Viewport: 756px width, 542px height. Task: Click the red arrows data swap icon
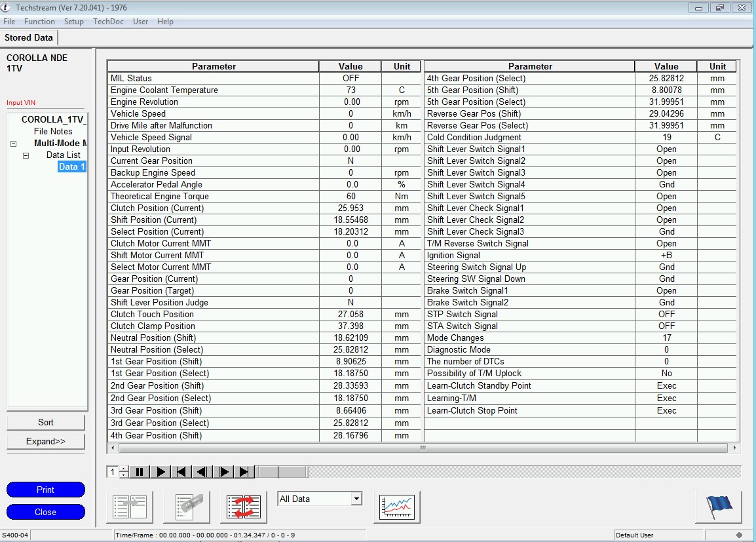point(244,507)
